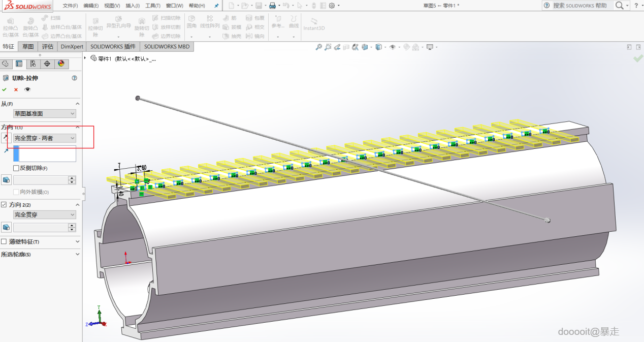The width and height of the screenshot is (644, 342).
Task: Click the SOLIDWORKS help search field
Action: tap(579, 6)
